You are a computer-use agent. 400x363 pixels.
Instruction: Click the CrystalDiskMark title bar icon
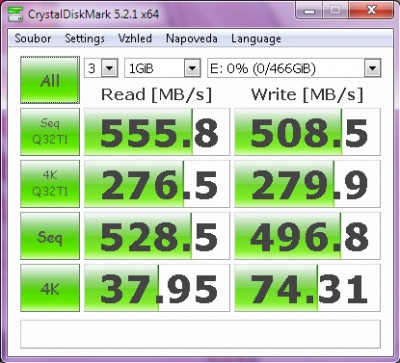(15, 15)
